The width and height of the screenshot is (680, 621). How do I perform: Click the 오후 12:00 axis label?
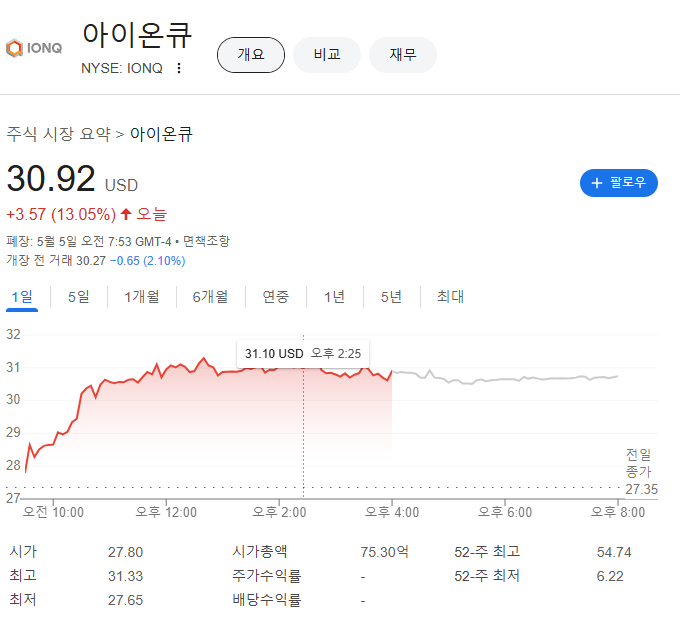tap(166, 512)
